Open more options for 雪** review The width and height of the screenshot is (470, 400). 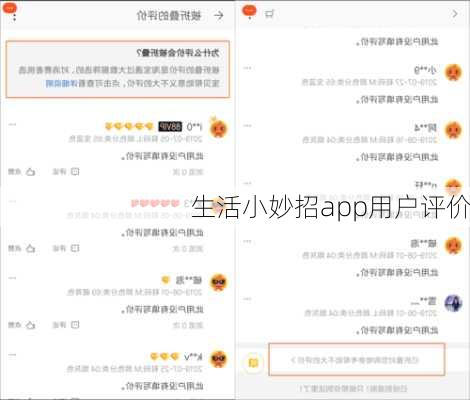point(247,299)
